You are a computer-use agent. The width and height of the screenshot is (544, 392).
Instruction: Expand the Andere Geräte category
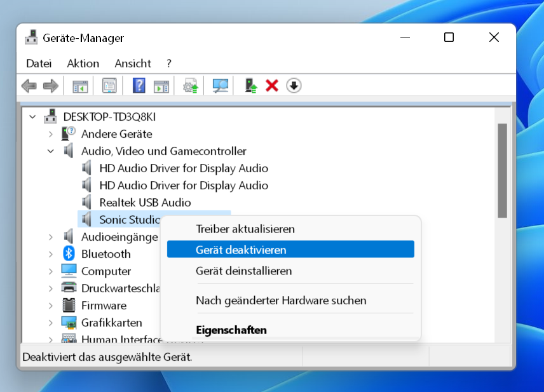pyautogui.click(x=51, y=134)
